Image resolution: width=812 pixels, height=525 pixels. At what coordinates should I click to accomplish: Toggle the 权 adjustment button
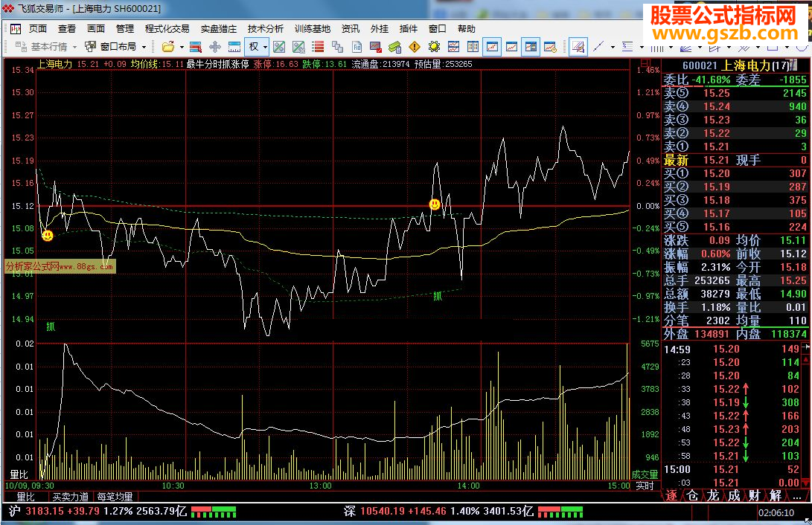pos(254,47)
